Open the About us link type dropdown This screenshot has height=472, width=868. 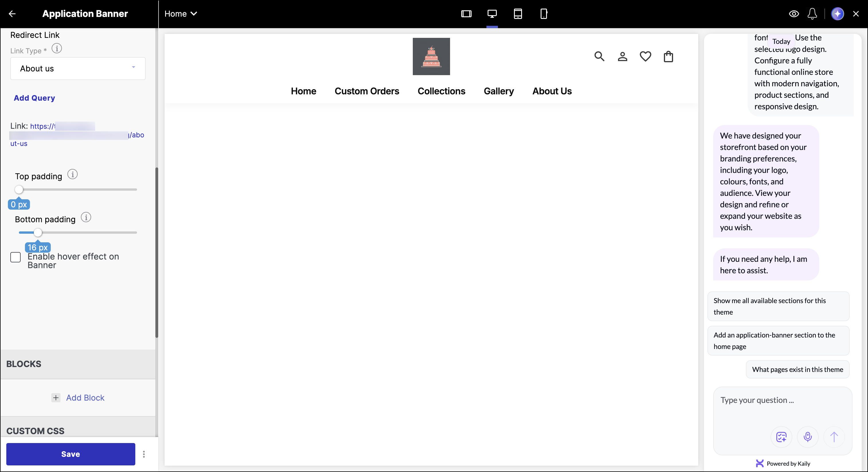tap(78, 69)
